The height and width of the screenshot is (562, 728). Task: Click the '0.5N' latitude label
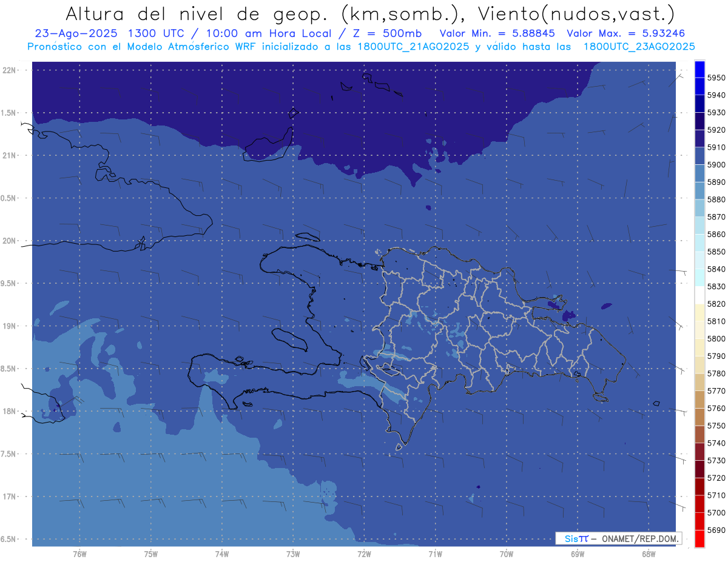coord(8,198)
